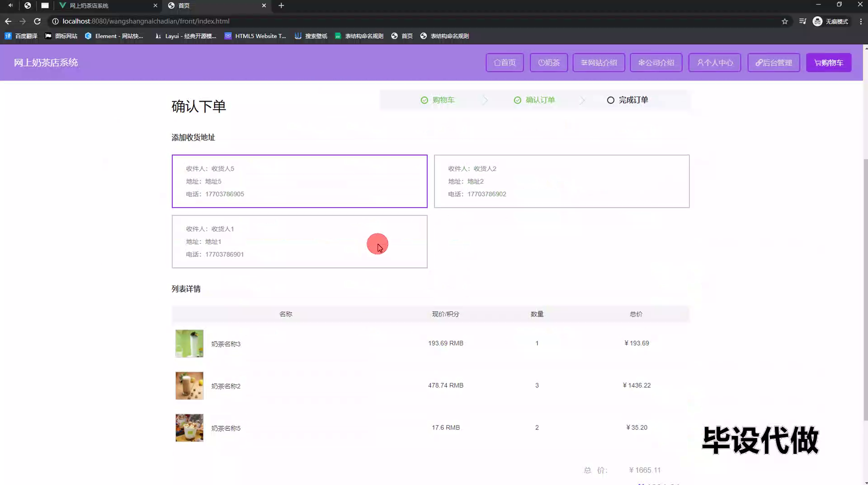The image size is (868, 485).
Task: Click phone number 17703786905
Action: (225, 194)
